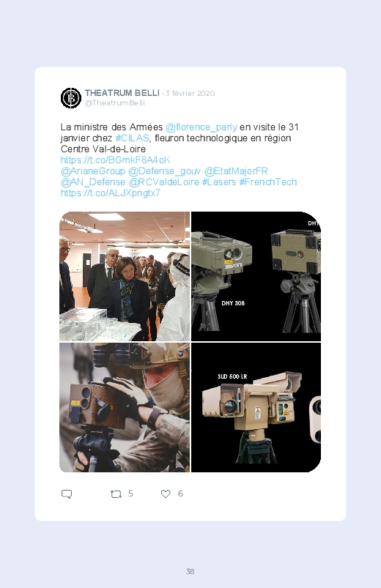The width and height of the screenshot is (381, 588).
Task: Open the DHY 308 device image
Action: 256,276
